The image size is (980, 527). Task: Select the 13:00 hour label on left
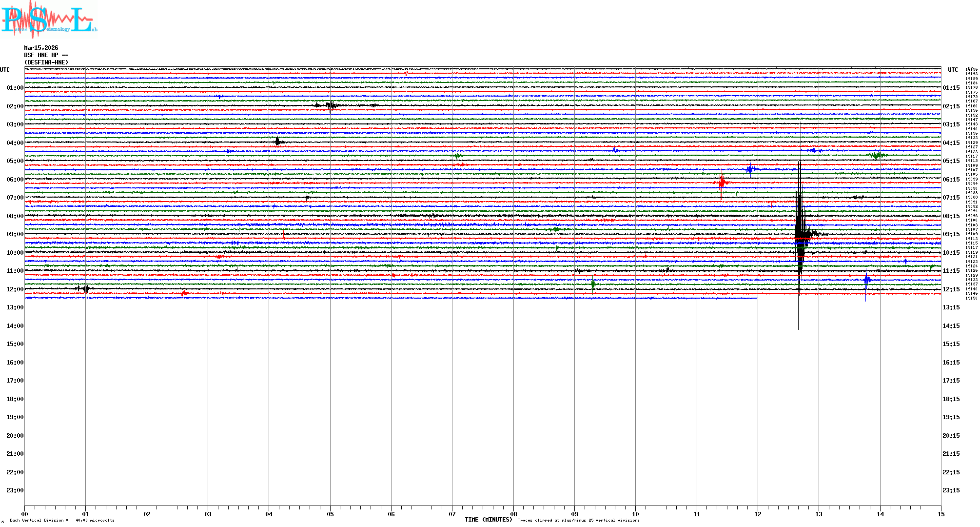(15, 307)
